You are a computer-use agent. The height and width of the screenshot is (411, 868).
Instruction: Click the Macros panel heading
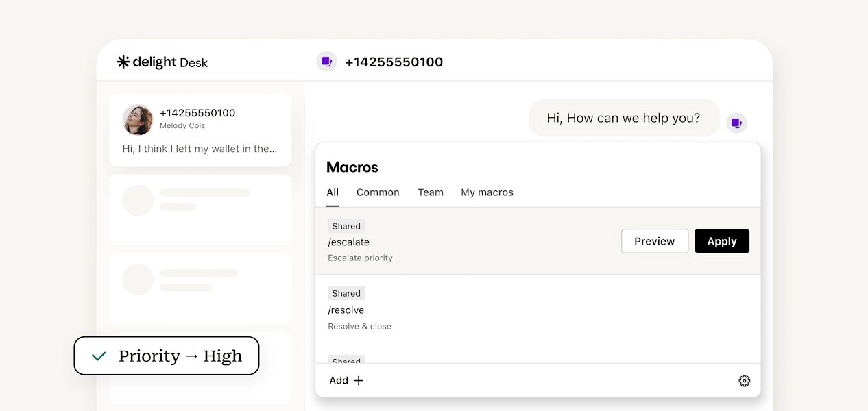coord(352,167)
